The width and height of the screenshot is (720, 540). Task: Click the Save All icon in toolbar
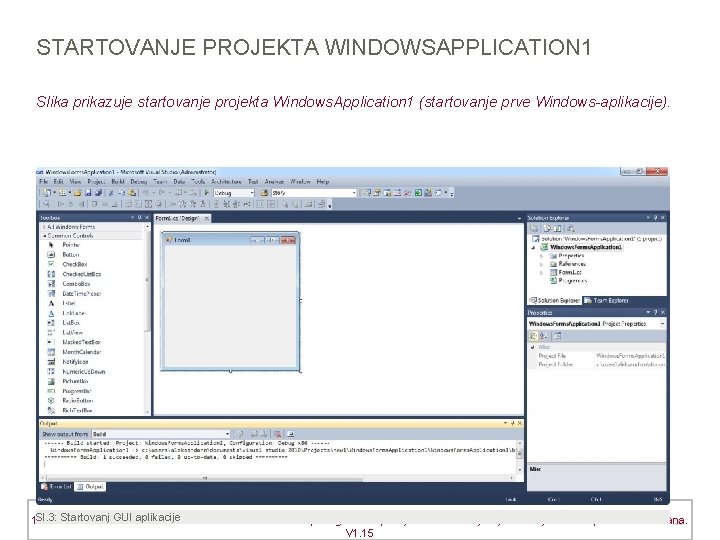click(x=98, y=193)
